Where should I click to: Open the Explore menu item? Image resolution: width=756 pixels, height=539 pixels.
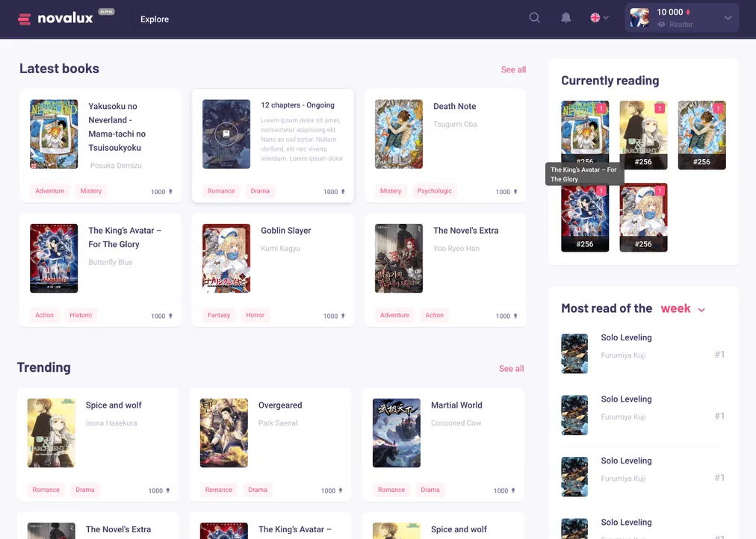(154, 19)
